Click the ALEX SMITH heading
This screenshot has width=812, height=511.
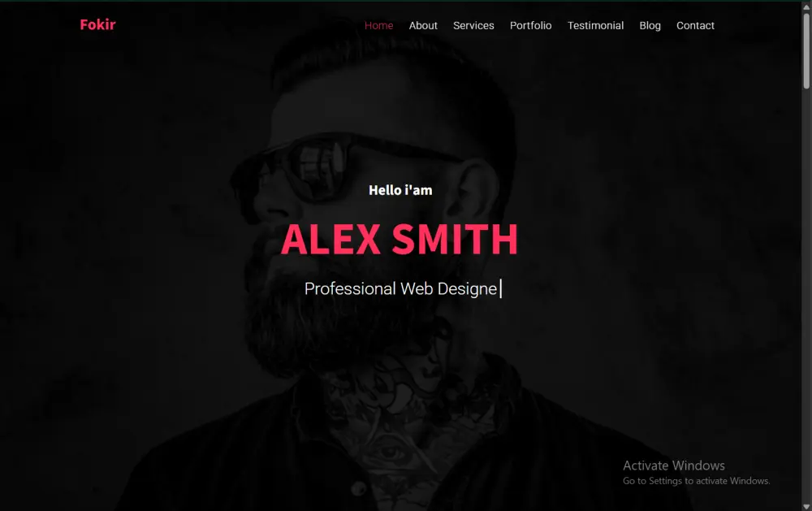(x=400, y=239)
